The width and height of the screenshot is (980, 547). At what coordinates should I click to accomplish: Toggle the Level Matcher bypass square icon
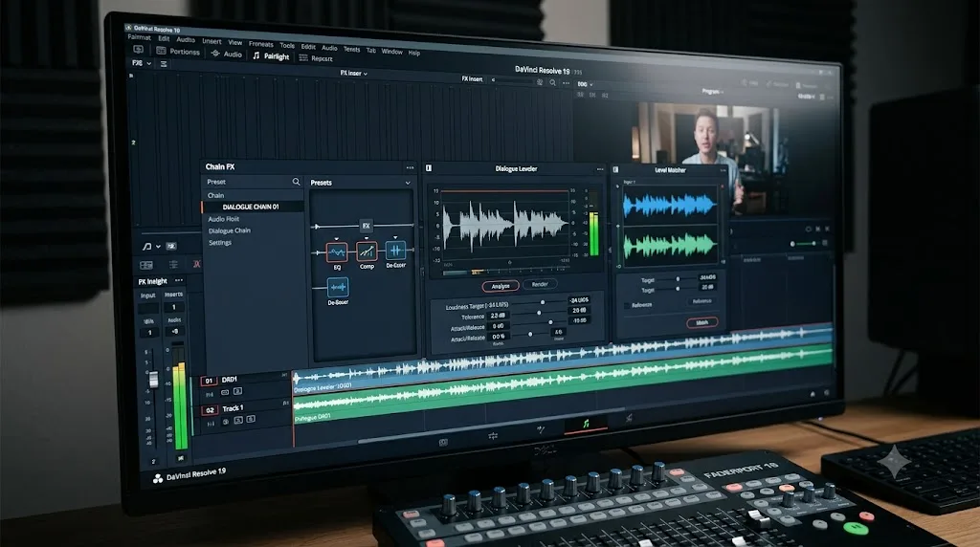click(615, 169)
